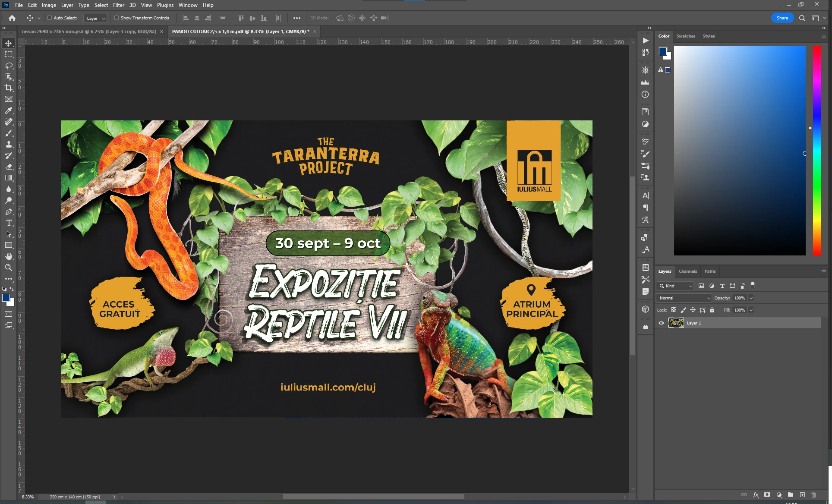The width and height of the screenshot is (832, 504).
Task: Select the Zoom tool in toolbar
Action: tap(9, 268)
